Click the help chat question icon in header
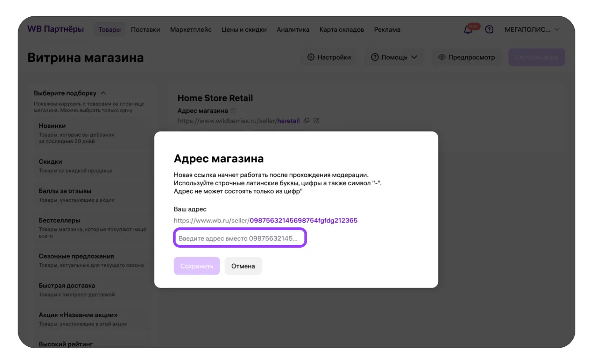The image size is (593, 364). [489, 30]
